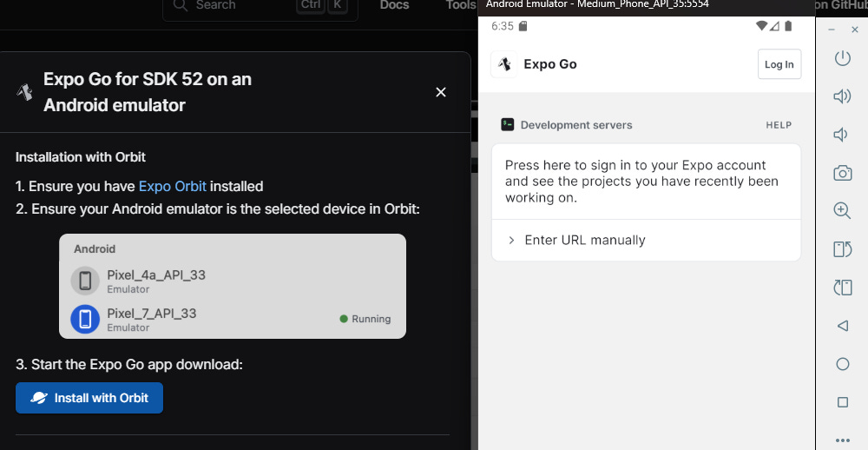Click the Expo Go logo in dialog title
Screen dimensions: 868x450
(x=24, y=92)
